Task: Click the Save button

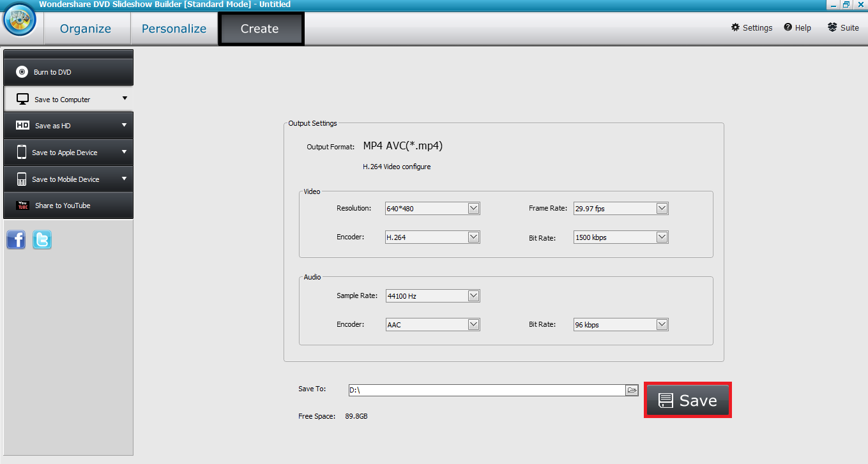Action: 687,400
